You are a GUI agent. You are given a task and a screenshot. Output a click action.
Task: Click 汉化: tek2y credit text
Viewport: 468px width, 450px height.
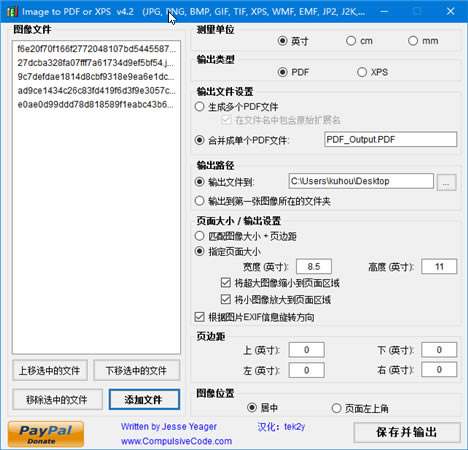coord(281,427)
